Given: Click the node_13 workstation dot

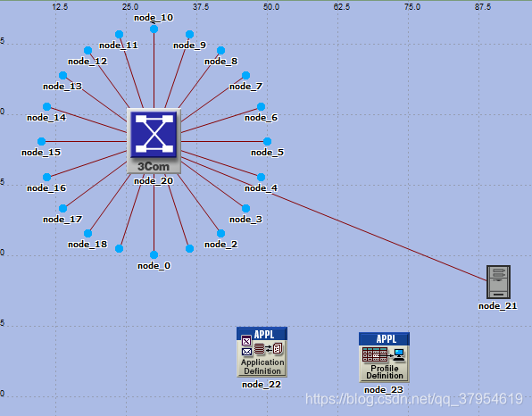Looking at the screenshot, I should coord(62,75).
